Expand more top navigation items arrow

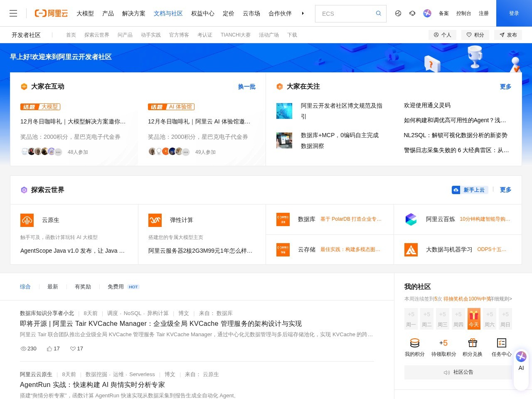pyautogui.click(x=303, y=13)
